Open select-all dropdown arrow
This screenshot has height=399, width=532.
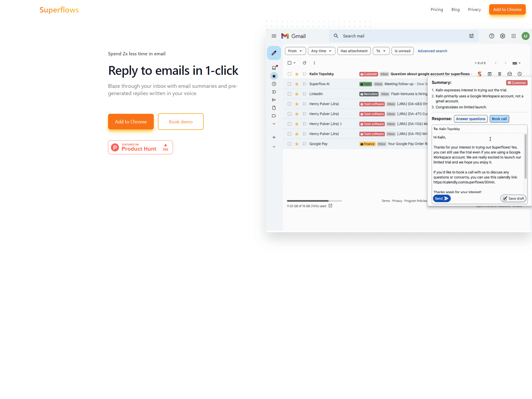(295, 63)
